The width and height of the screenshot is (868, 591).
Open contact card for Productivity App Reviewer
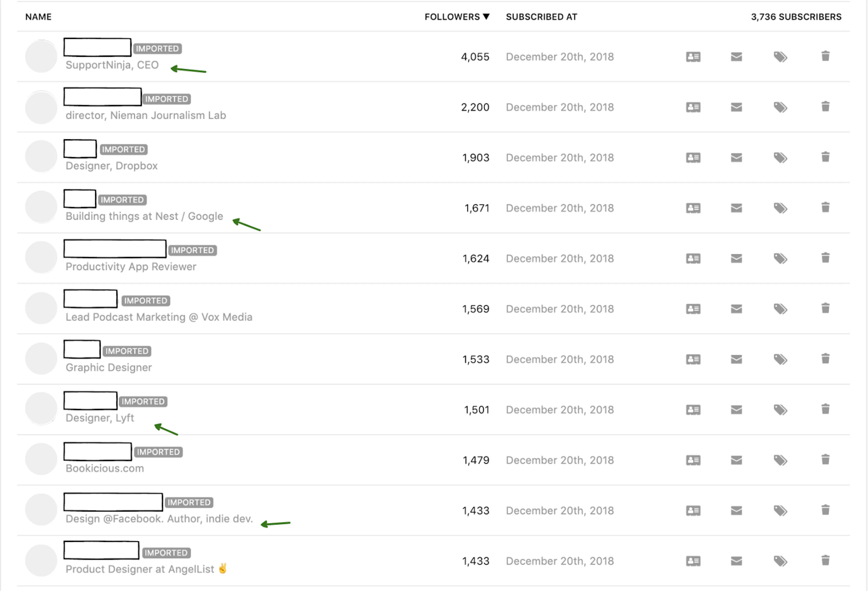tap(693, 258)
